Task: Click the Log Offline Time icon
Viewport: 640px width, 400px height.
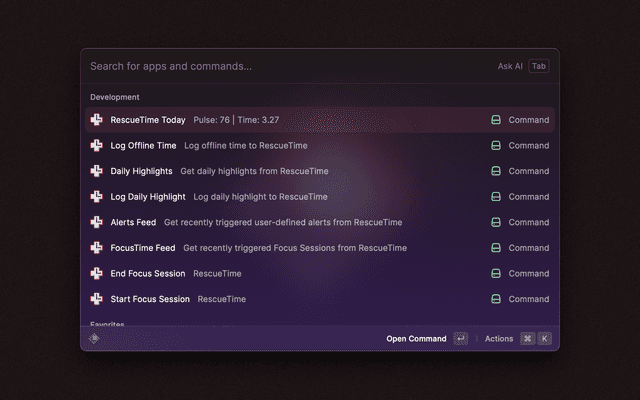Action: 97,146
